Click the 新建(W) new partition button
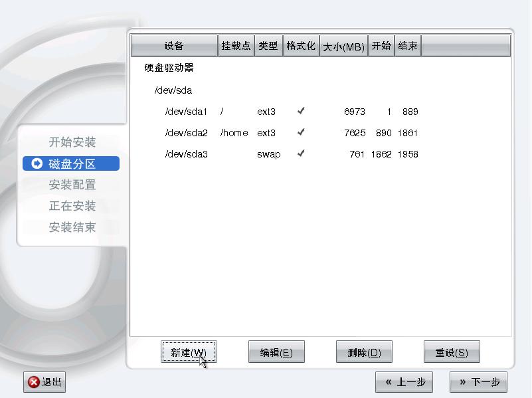The height and width of the screenshot is (398, 532). [x=189, y=352]
